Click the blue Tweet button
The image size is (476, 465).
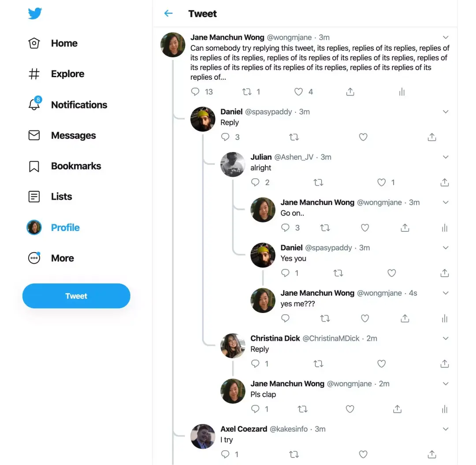pos(76,296)
